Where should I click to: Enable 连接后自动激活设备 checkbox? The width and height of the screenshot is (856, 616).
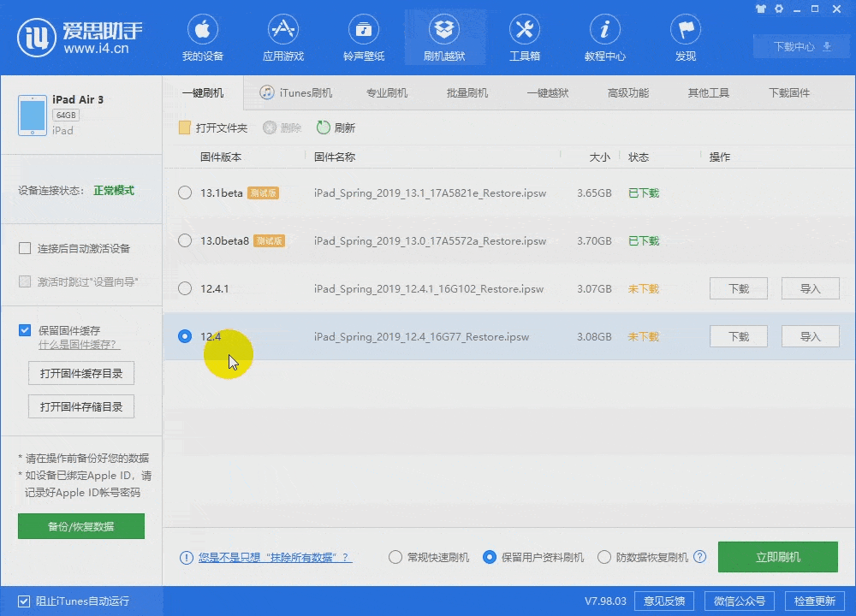pos(25,249)
